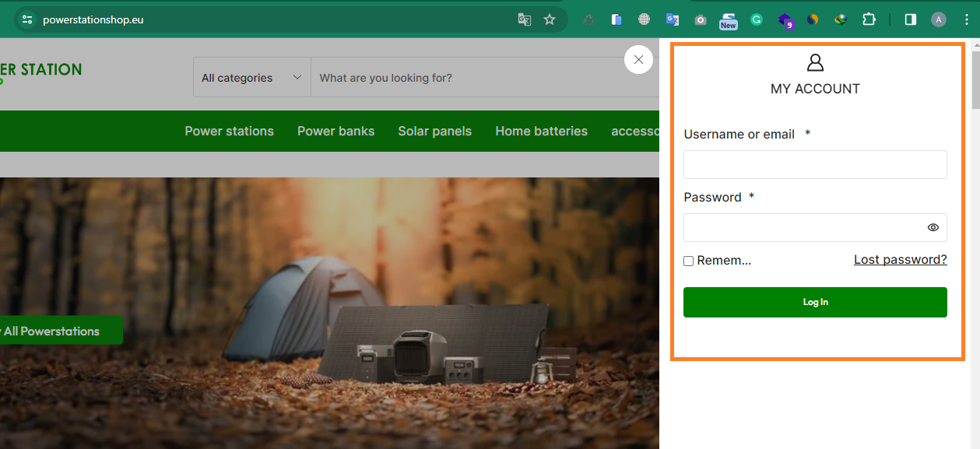Open the purple extension with 9 badge

[x=785, y=20]
